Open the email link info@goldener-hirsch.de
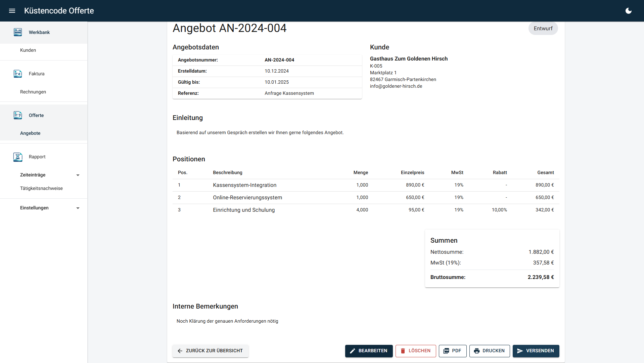644x363 pixels. tap(396, 86)
